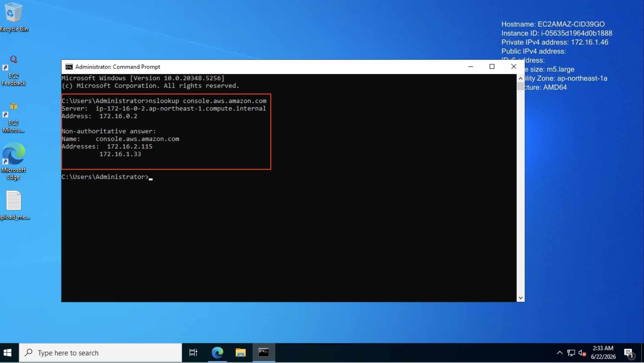Close the Command Prompt window

(x=514, y=67)
